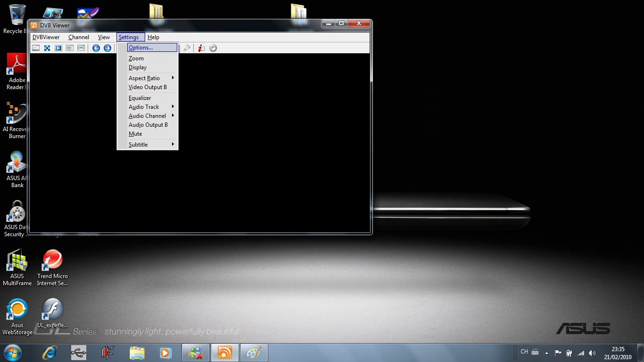Screen dimensions: 644x362
Task: Close the DVB Viewer window
Action: pos(358,23)
